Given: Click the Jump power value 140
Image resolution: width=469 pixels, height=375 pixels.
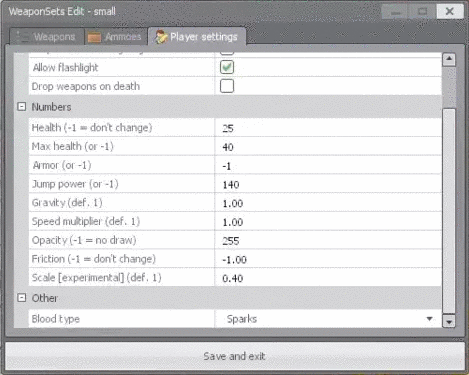Looking at the screenshot, I should (231, 184).
